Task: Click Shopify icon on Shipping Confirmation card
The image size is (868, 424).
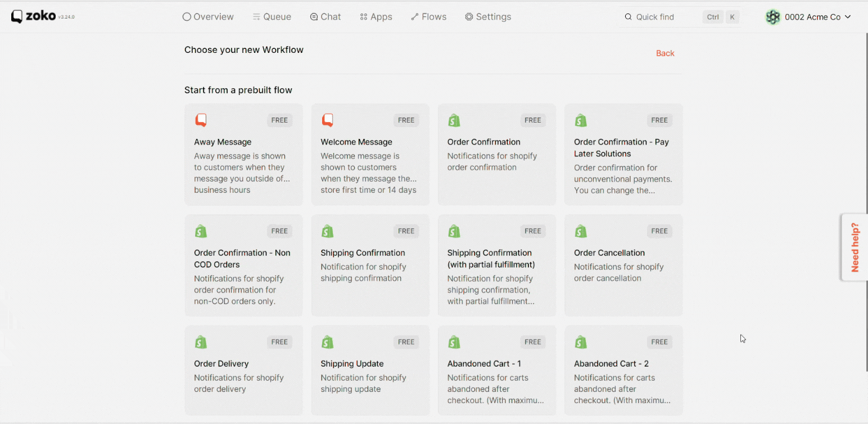Action: point(327,231)
